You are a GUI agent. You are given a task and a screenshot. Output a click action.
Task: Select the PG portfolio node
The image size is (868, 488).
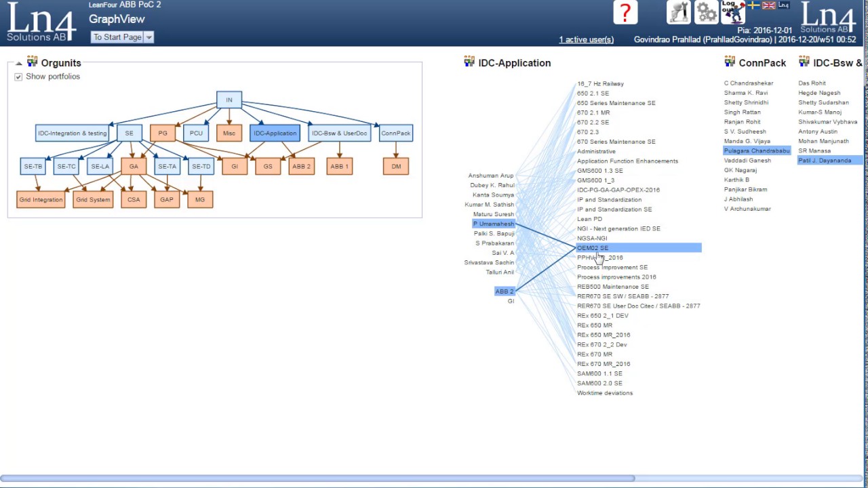click(x=163, y=133)
